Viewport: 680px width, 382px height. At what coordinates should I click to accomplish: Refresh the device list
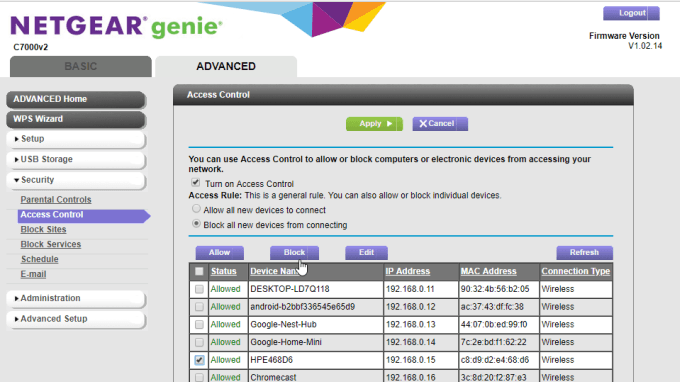(584, 253)
